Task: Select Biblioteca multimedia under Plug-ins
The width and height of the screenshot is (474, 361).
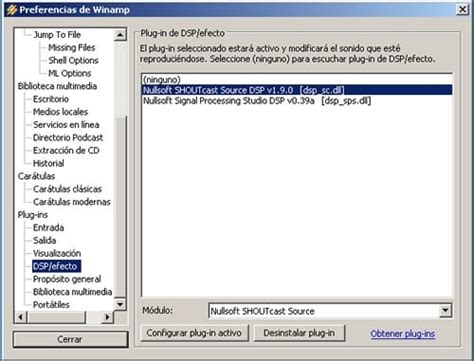Action: point(72,292)
